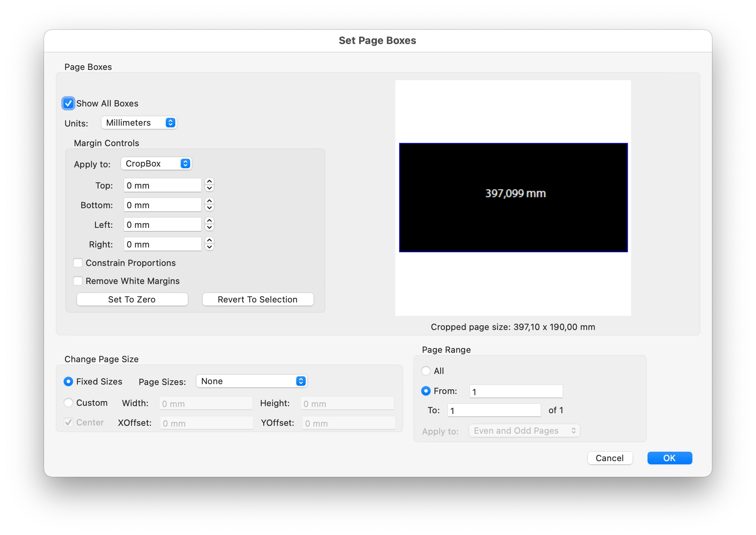Image resolution: width=756 pixels, height=535 pixels.
Task: Choose the All pages radio button
Action: coord(426,371)
